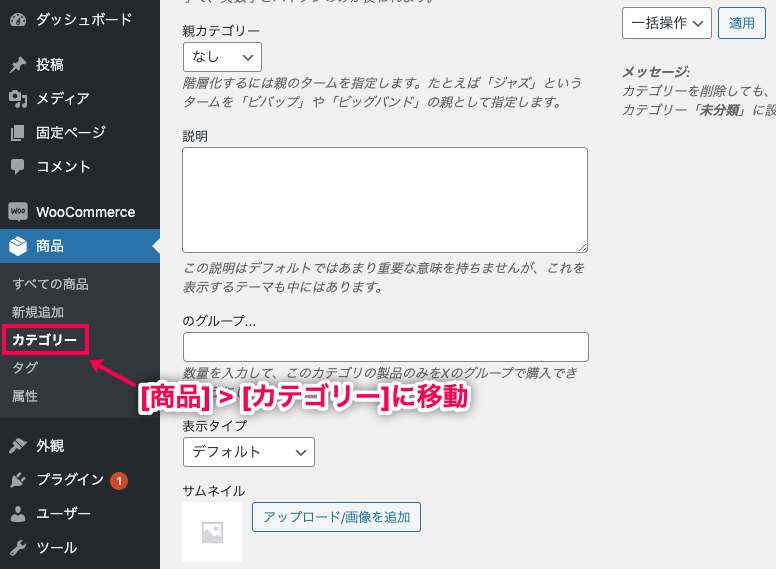Click the user icon beside ユーザー
Screen dimensions: 776x569
coord(18,514)
